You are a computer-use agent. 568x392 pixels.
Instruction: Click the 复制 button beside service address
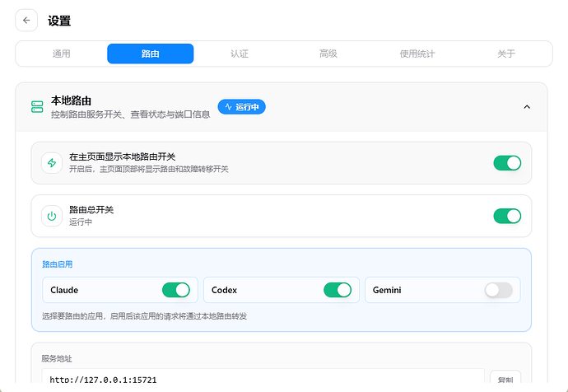pos(505,380)
